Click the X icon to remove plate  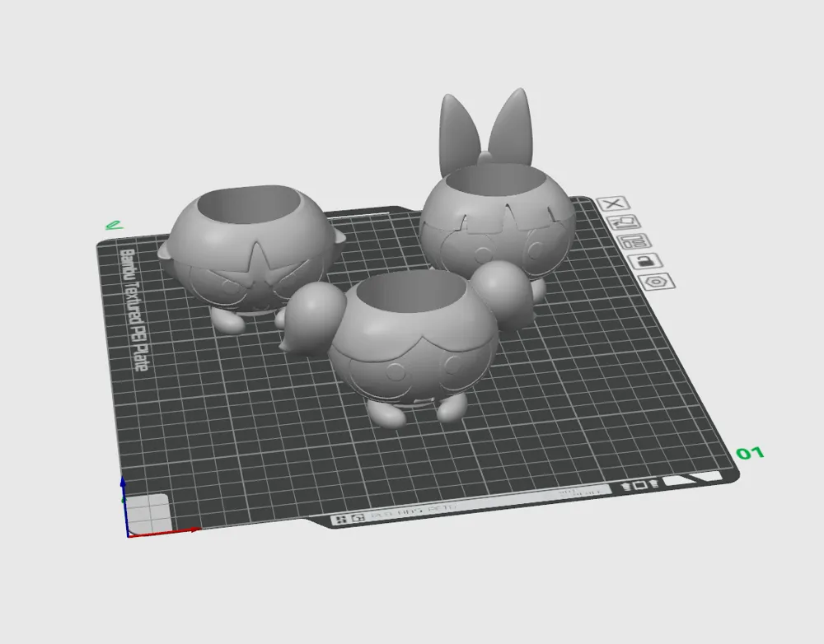(x=613, y=203)
